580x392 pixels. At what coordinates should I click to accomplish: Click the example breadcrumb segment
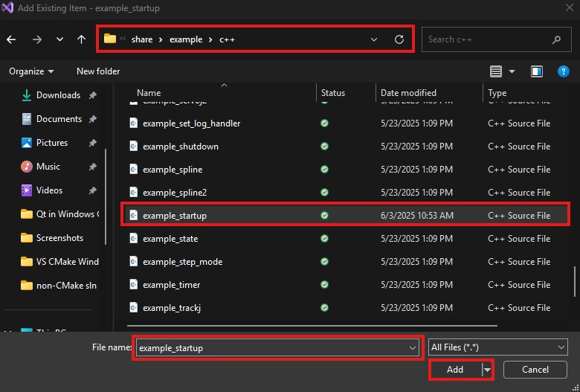click(x=186, y=39)
